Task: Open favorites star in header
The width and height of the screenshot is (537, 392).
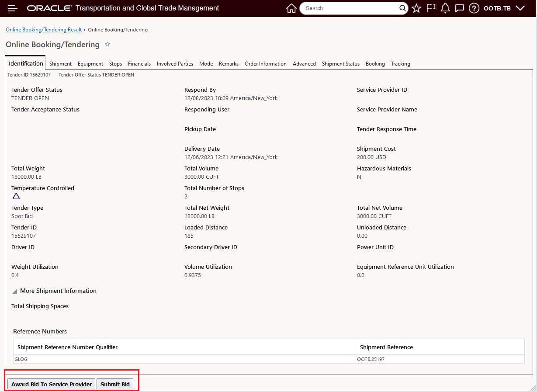Action: coord(416,8)
